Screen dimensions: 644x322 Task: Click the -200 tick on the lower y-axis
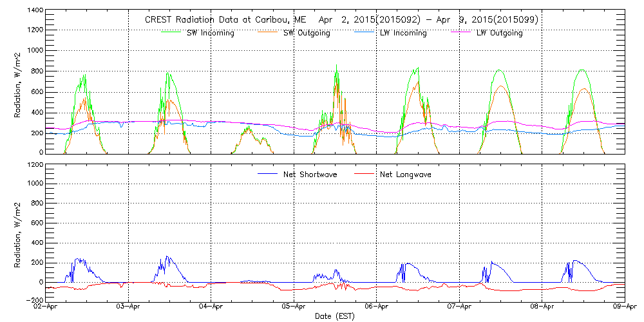coord(33,300)
